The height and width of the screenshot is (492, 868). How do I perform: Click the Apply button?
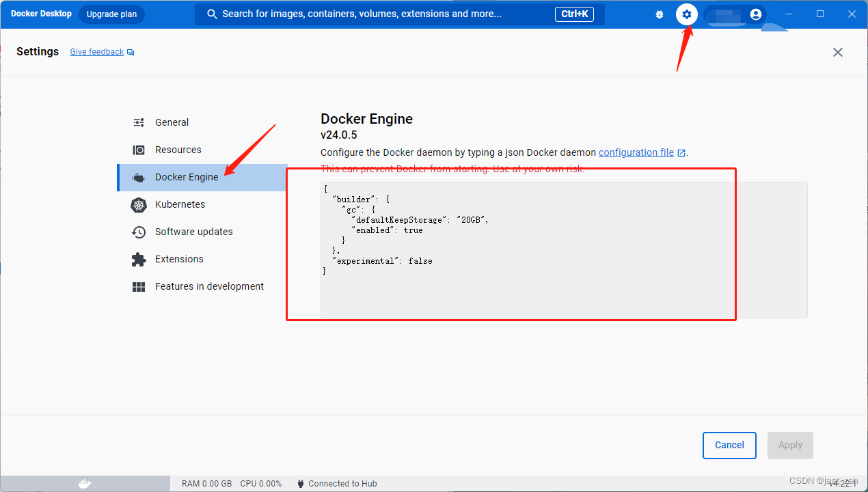tap(790, 445)
